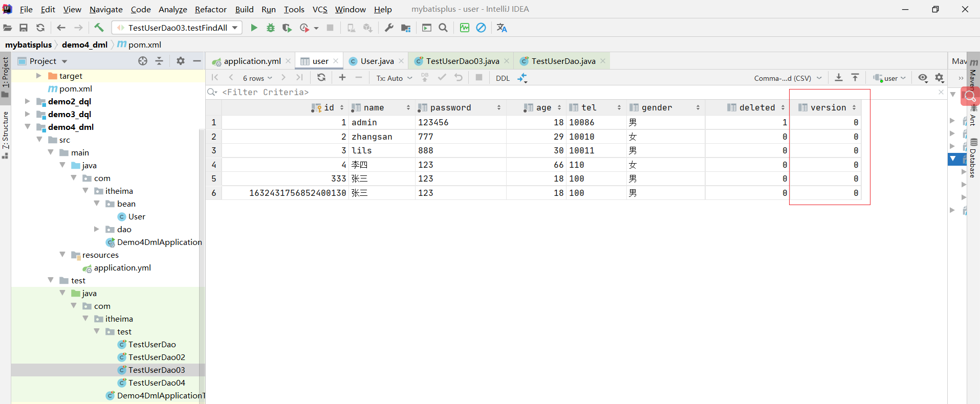Run with coverage using the shield icon
Screen dimensions: 980x404
(x=287, y=28)
